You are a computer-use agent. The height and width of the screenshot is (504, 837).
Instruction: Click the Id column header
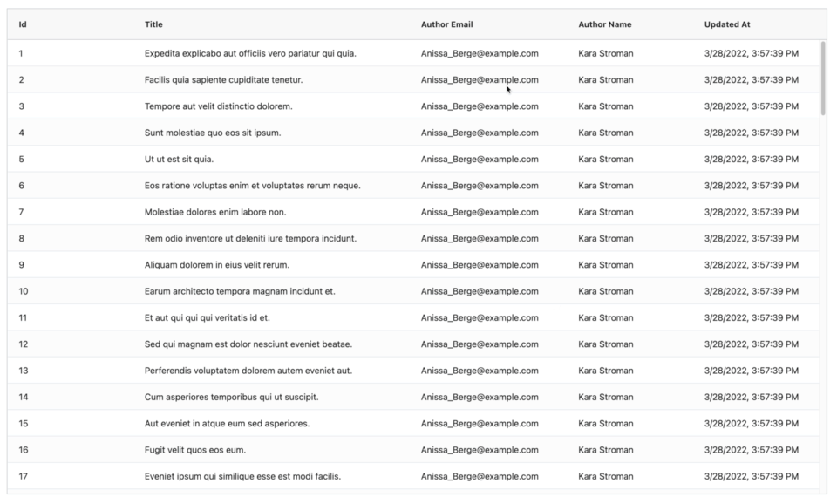point(23,24)
